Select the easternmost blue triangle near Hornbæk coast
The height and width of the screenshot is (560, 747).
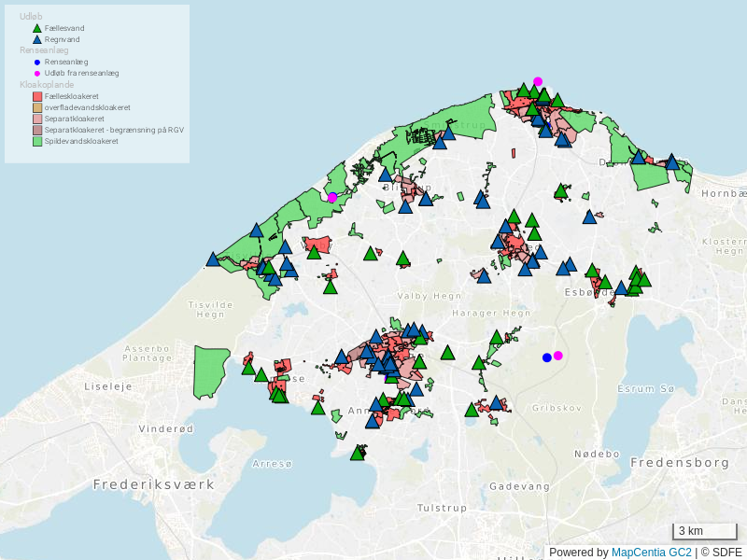671,161
